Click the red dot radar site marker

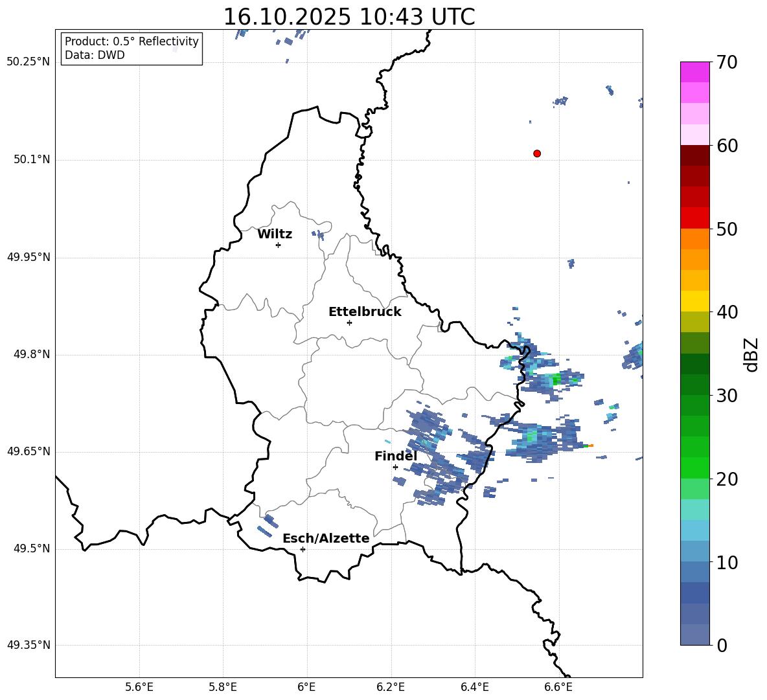(537, 153)
